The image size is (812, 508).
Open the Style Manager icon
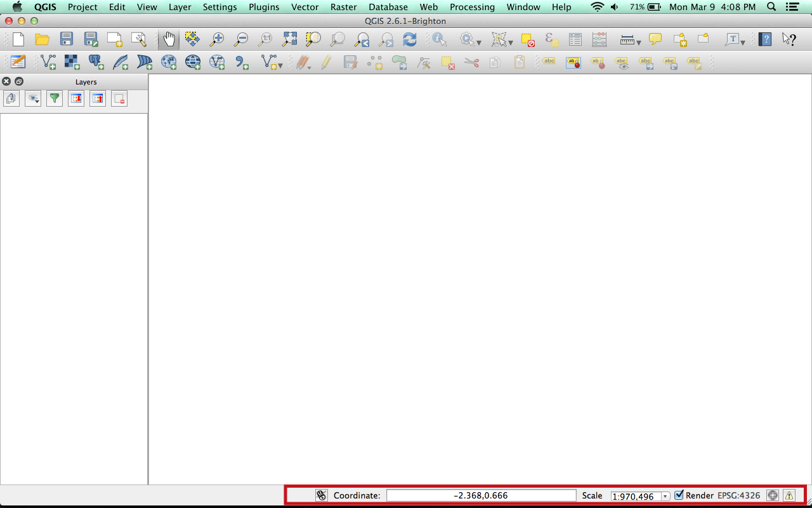coord(18,62)
